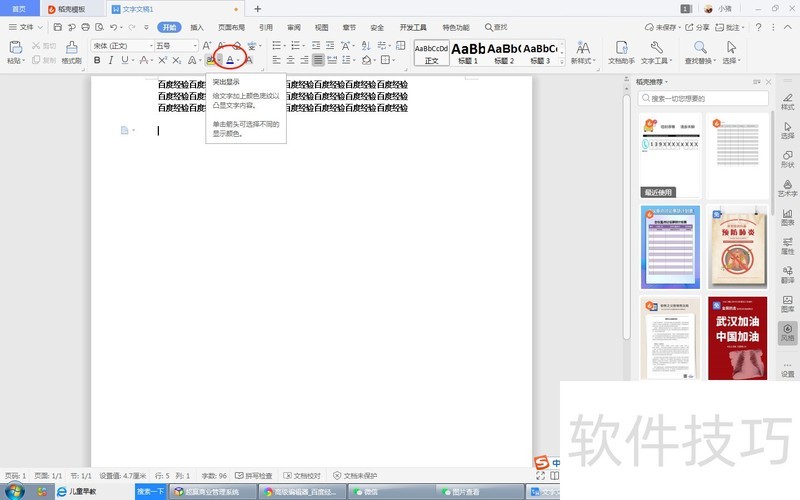
Task: Click the font color A icon
Action: tap(229, 61)
